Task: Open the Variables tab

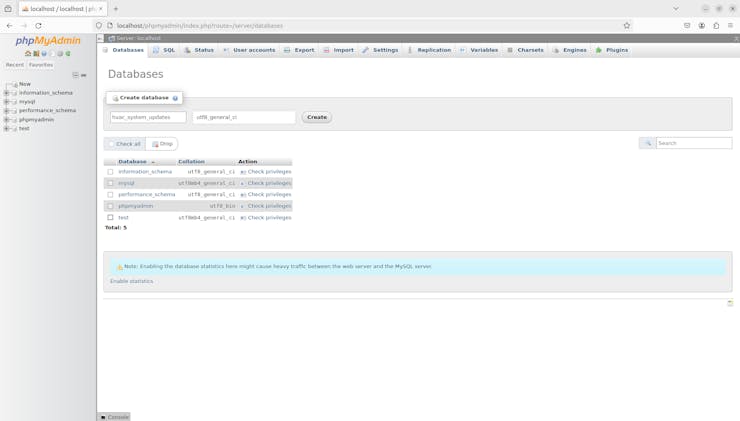Action: 479,50
